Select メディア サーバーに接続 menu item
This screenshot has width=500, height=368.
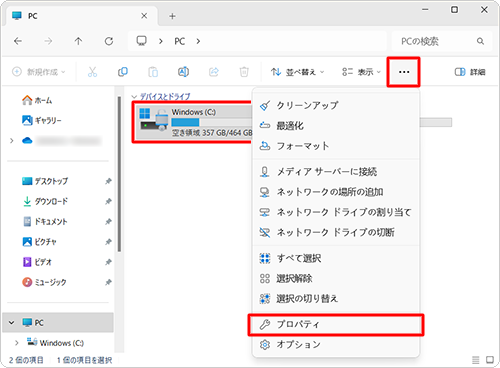pyautogui.click(x=336, y=172)
